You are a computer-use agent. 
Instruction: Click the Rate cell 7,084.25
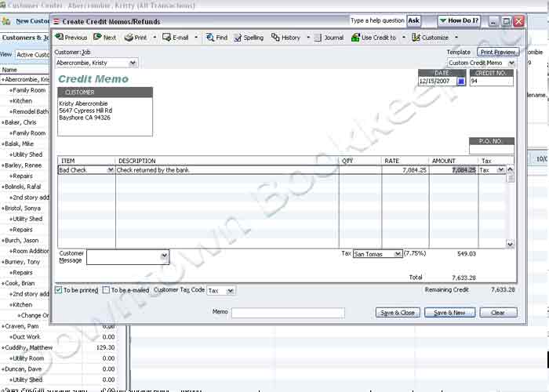tap(405, 170)
